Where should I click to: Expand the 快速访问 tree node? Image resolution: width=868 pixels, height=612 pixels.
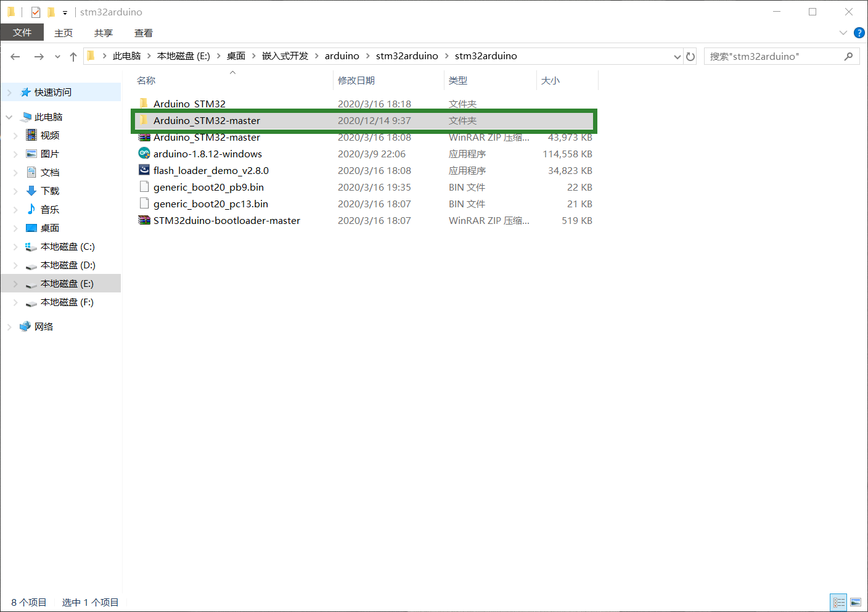9,93
